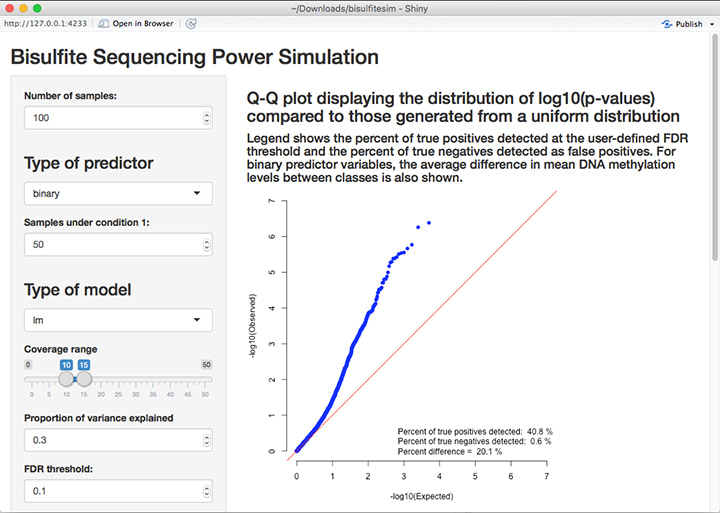Click the page's vertical scrollbar
The height and width of the screenshot is (513, 720).
[x=714, y=150]
